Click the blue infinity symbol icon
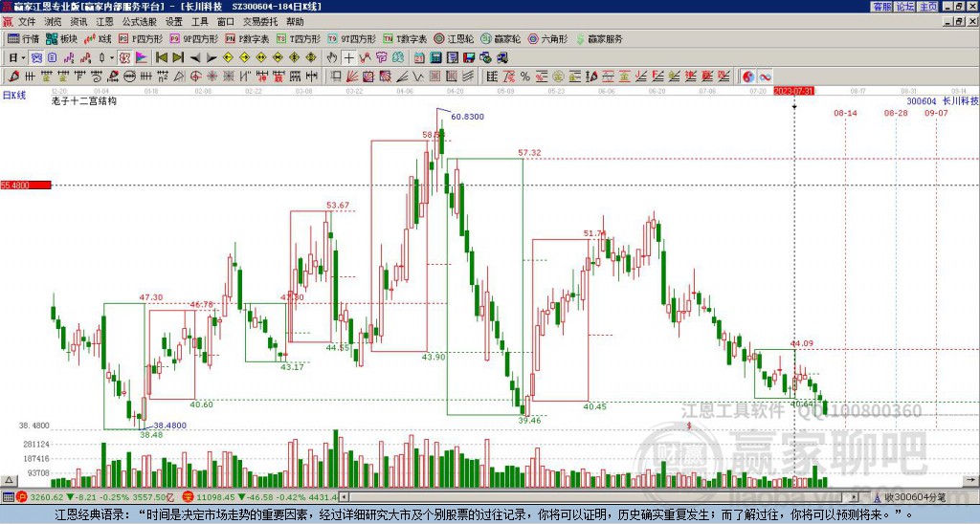The image size is (980, 524). coord(765,76)
